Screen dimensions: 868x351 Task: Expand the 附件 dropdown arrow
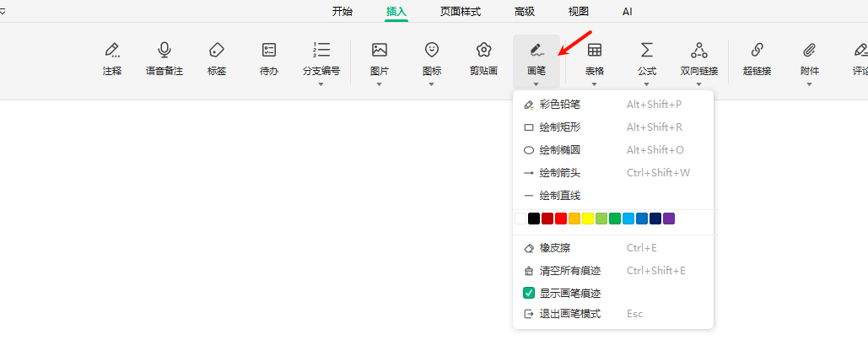coord(809,84)
